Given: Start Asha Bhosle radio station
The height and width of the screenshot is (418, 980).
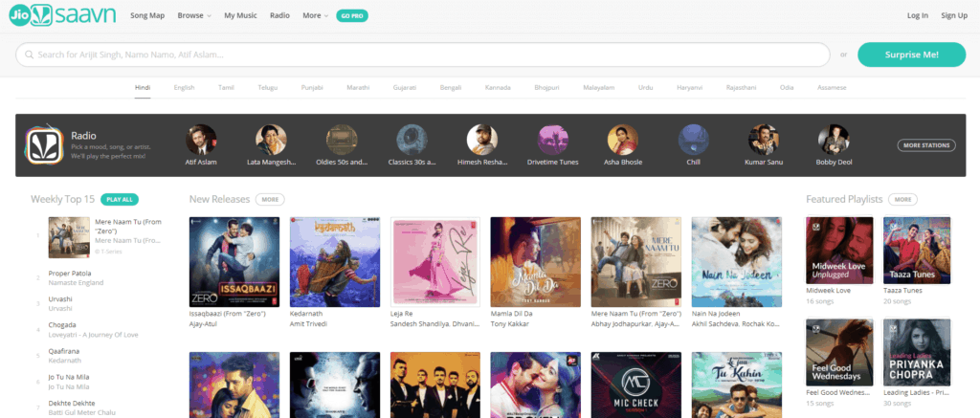Looking at the screenshot, I should (623, 140).
